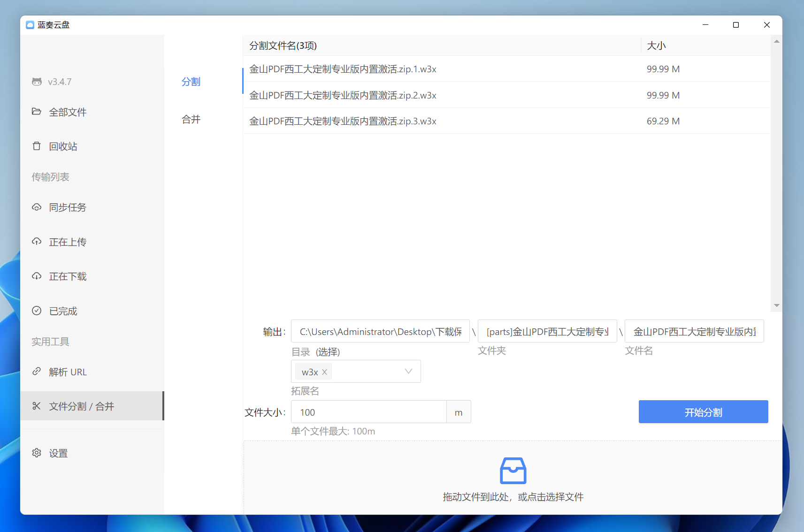Click the 已完成 checkmark circle icon
The image size is (804, 532).
tap(37, 311)
